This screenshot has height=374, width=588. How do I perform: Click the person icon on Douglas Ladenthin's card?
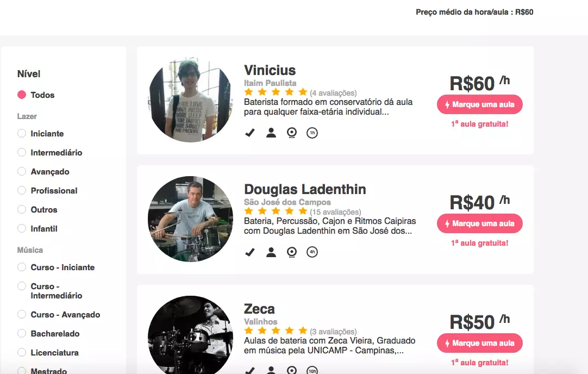(271, 252)
